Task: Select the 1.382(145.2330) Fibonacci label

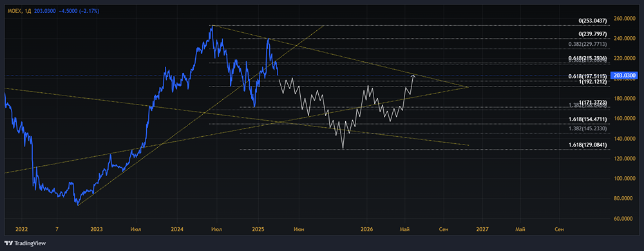Action: coord(588,129)
